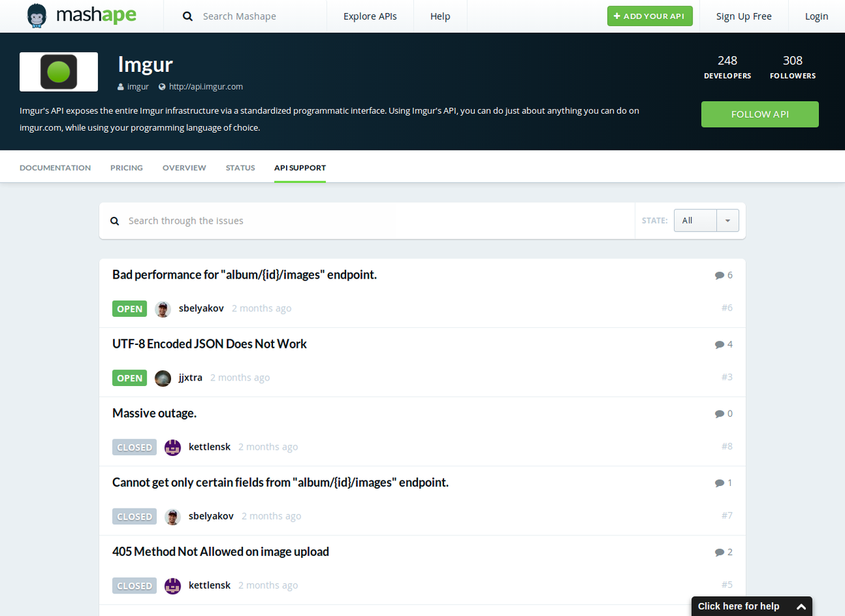Click kettlensk avatar on Massive outage
This screenshot has height=616, width=845.
coord(173,447)
